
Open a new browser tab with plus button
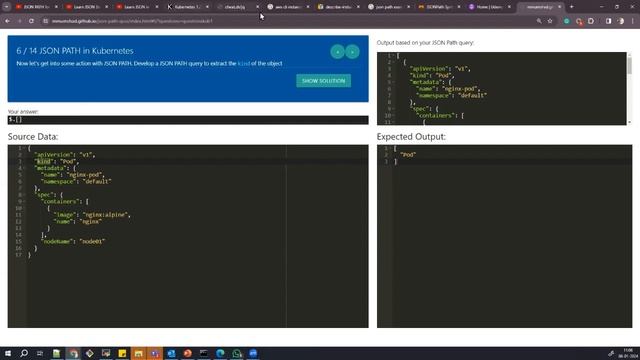[x=571, y=7]
